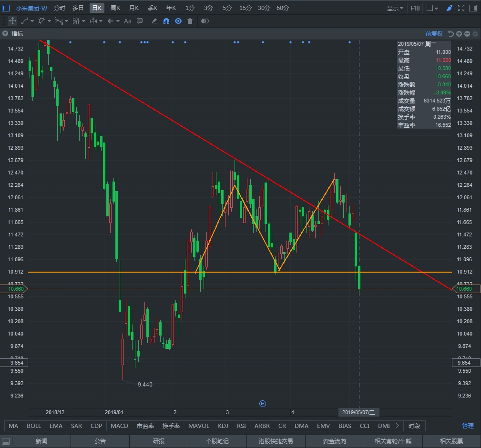Select the Aa text annotation tool

pyautogui.click(x=128, y=21)
